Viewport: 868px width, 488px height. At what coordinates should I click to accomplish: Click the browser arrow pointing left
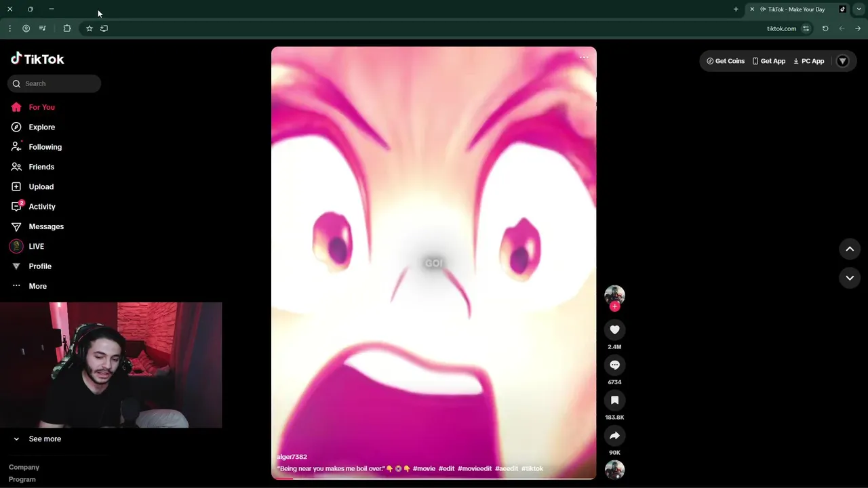[842, 28]
